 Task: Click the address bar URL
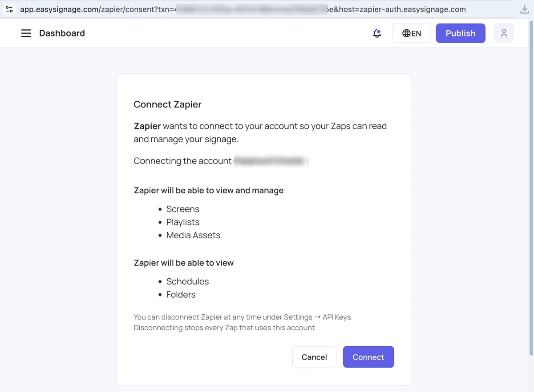243,9
